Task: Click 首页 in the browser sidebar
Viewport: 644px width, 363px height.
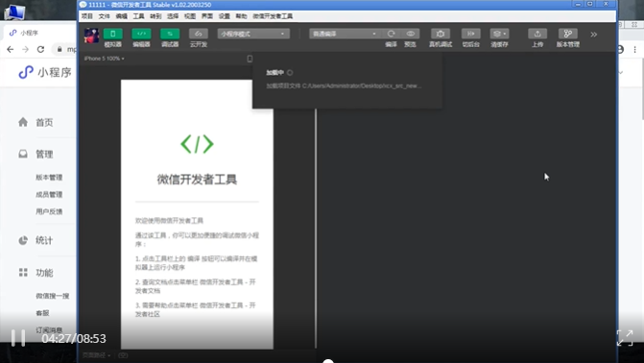Action: 44,123
